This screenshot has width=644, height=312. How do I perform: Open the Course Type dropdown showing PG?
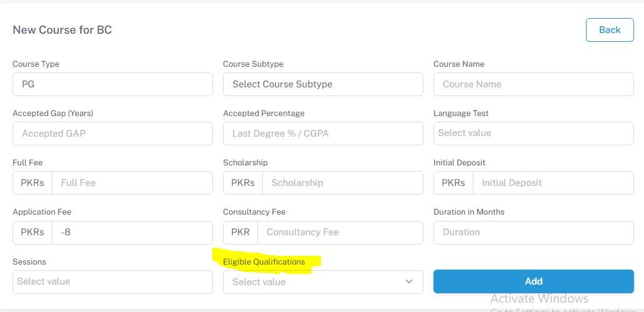coord(112,84)
